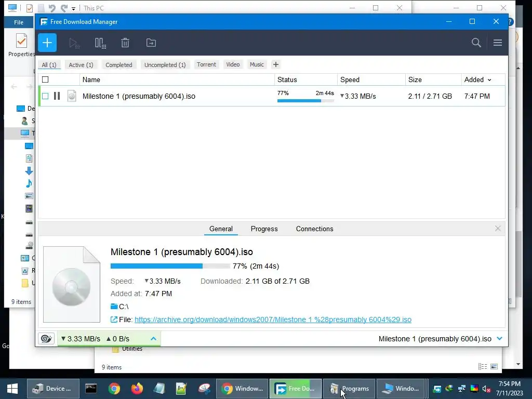Open Music folder in Explorer sidebar
The image size is (532, 399).
(29, 183)
